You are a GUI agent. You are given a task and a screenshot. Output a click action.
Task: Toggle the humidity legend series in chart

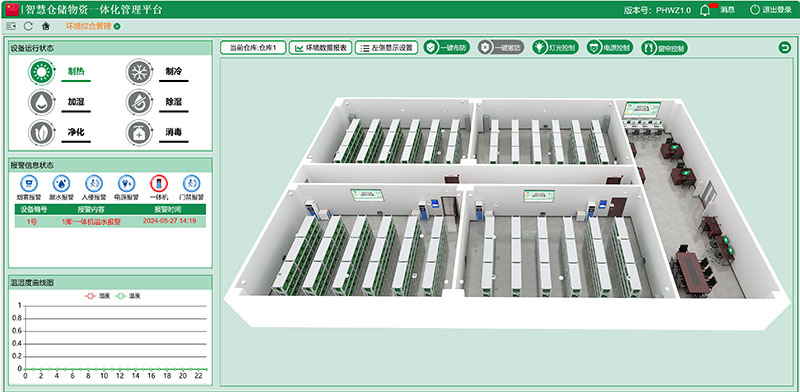click(97, 296)
